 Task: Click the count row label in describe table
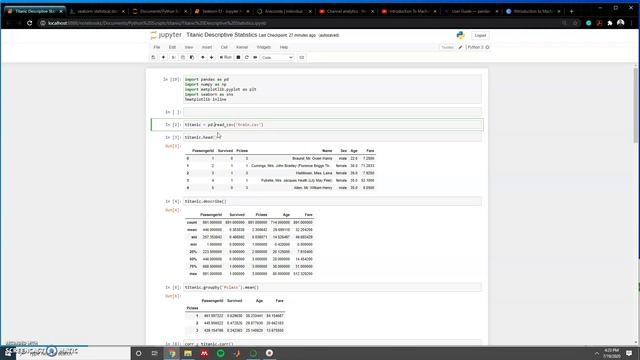[x=192, y=222]
